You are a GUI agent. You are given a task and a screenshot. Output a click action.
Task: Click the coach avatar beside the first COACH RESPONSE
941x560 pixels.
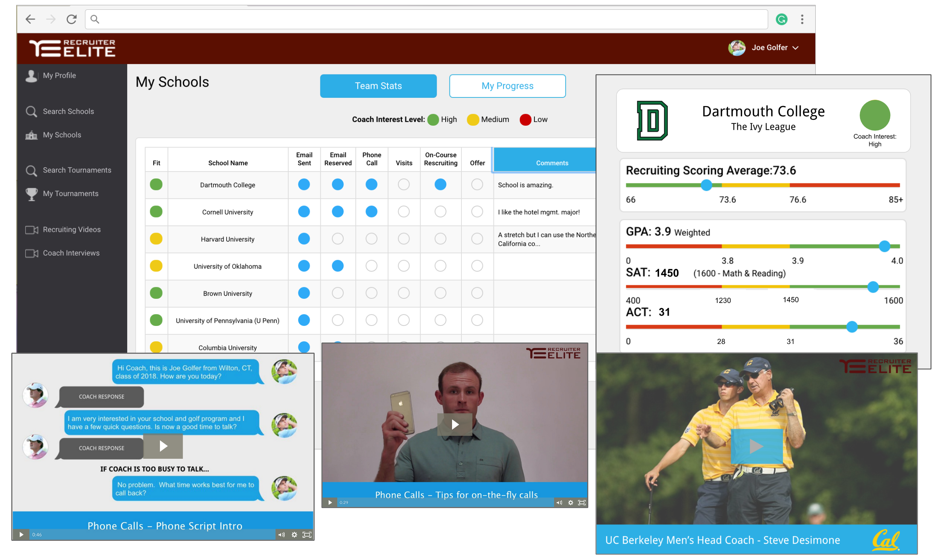[35, 396]
